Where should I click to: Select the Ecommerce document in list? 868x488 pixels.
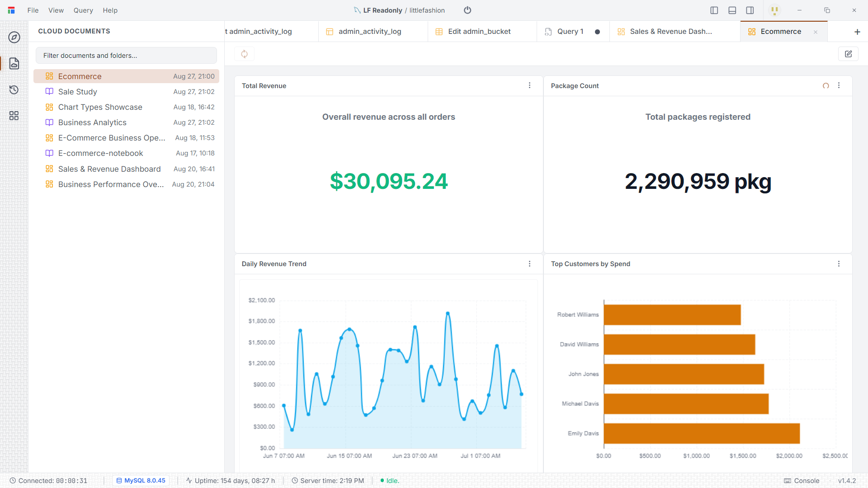pos(126,76)
